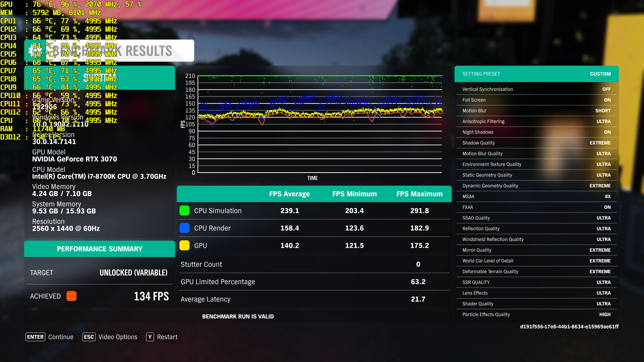Click the orange Achieved FPS swatch
This screenshot has width=644, height=362.
pyautogui.click(x=71, y=296)
